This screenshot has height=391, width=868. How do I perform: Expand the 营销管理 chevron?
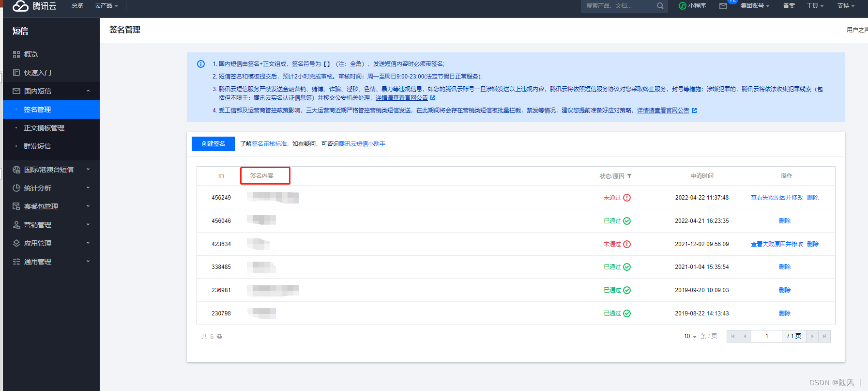point(88,225)
